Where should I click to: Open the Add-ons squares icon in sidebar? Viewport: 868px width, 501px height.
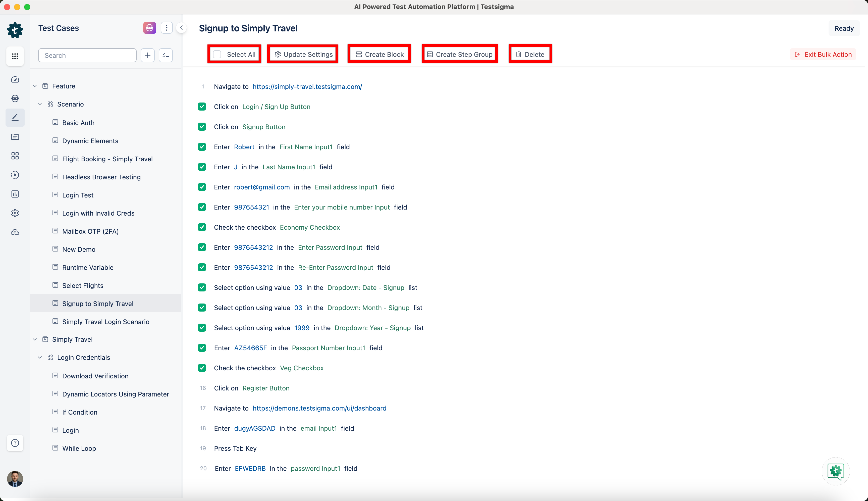click(15, 156)
